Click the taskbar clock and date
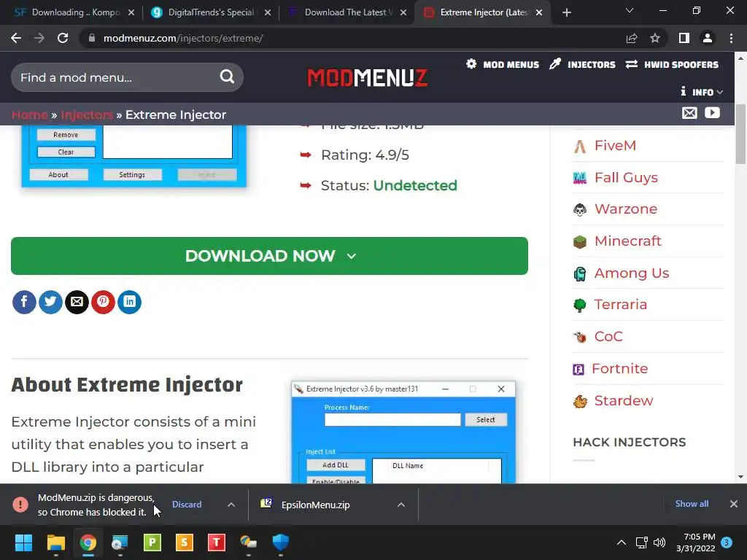Viewport: 747px width, 560px height. 695,542
